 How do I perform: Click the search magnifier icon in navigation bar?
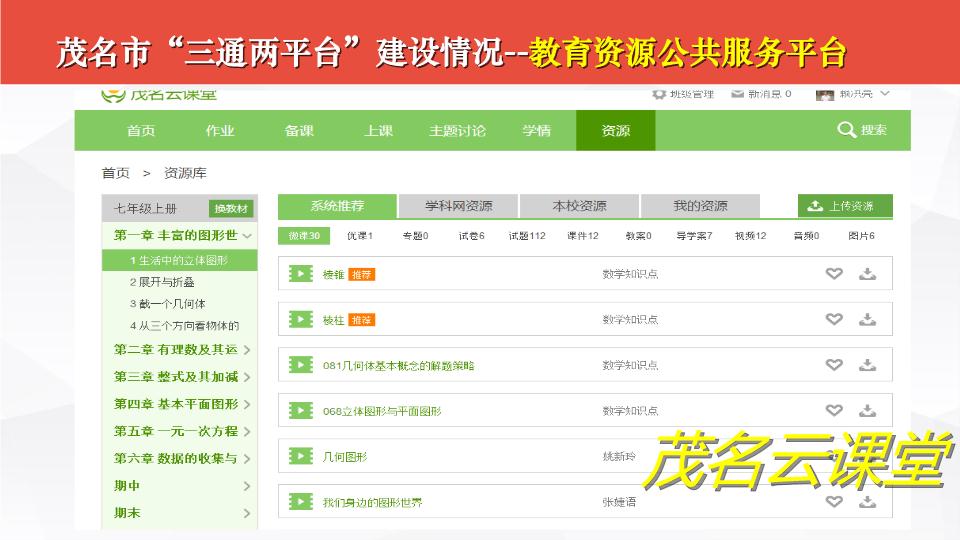tap(846, 130)
